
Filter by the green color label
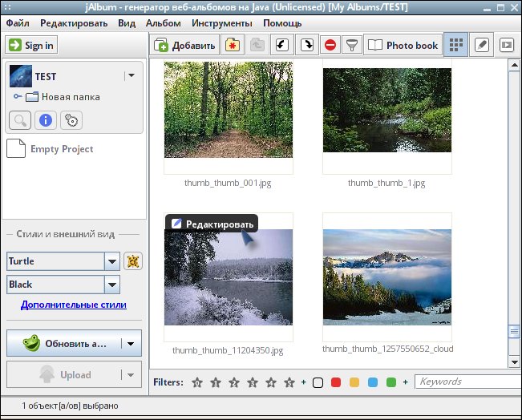[x=391, y=382]
